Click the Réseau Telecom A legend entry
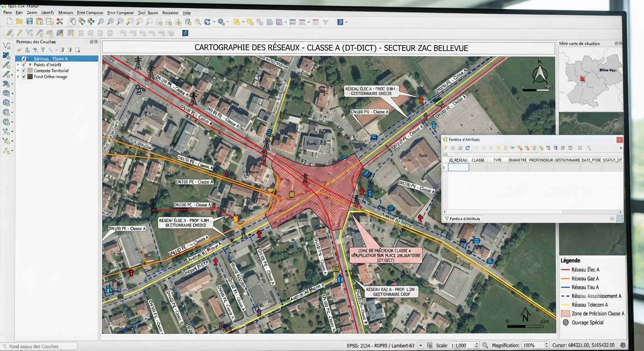 (590, 305)
